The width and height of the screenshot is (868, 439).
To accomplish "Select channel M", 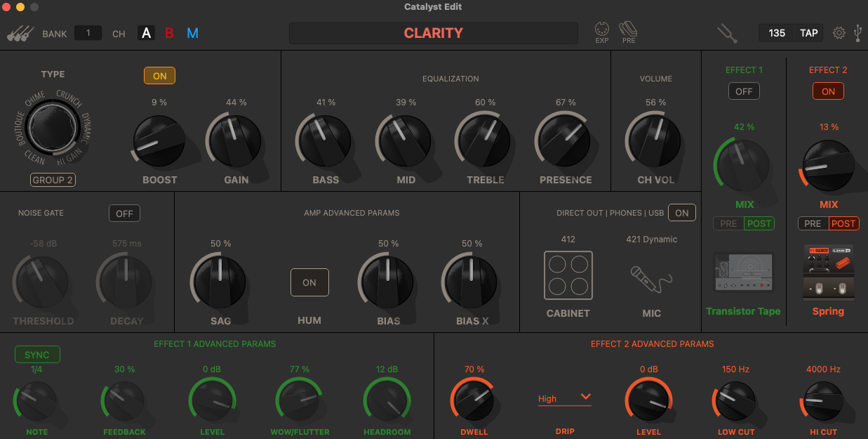I will point(192,33).
